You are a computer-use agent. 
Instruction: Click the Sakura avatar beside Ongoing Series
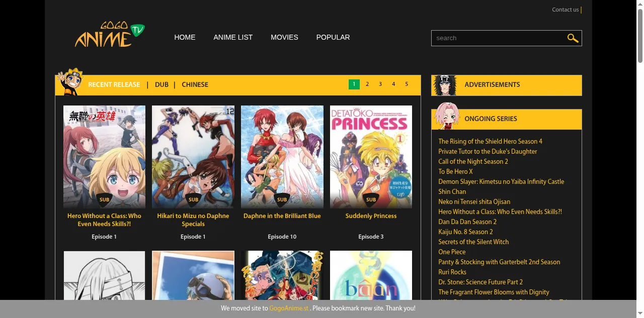click(447, 116)
